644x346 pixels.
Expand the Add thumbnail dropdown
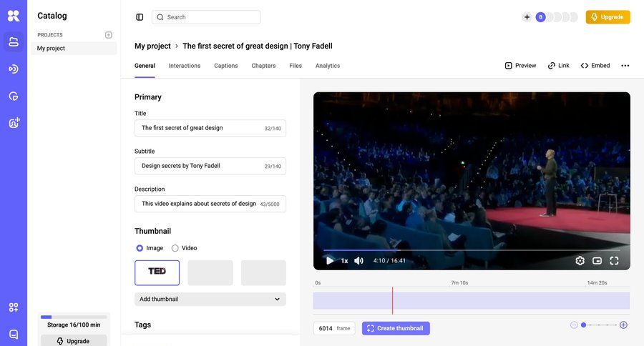pyautogui.click(x=210, y=300)
